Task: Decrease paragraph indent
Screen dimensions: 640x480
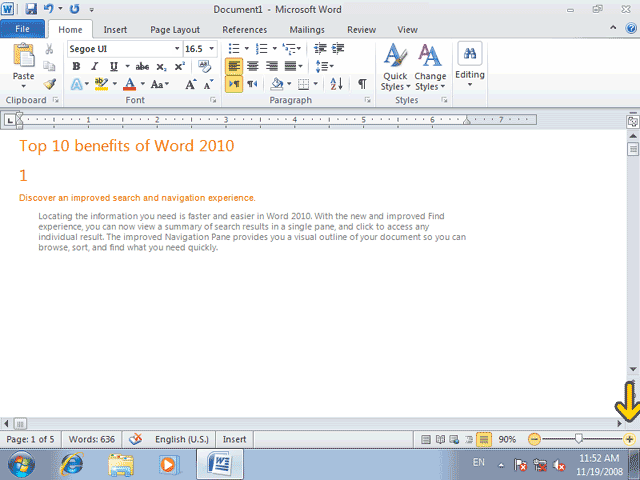Action: click(320, 49)
